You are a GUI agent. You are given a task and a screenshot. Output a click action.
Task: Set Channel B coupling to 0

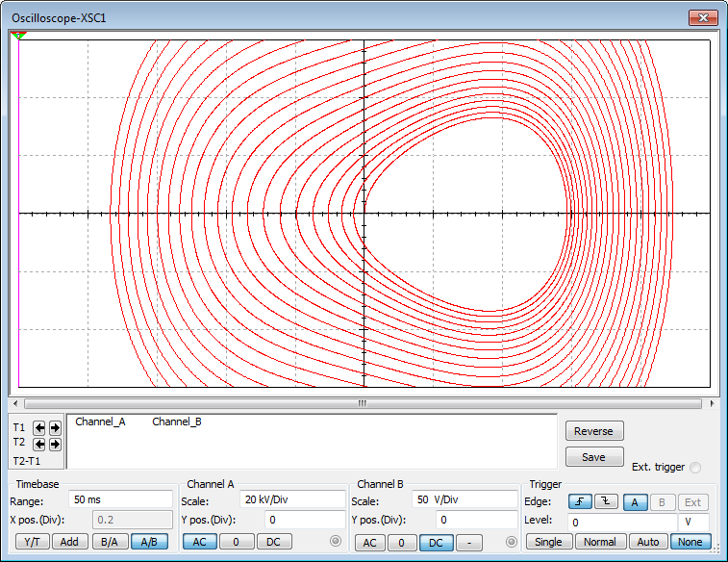pyautogui.click(x=402, y=543)
